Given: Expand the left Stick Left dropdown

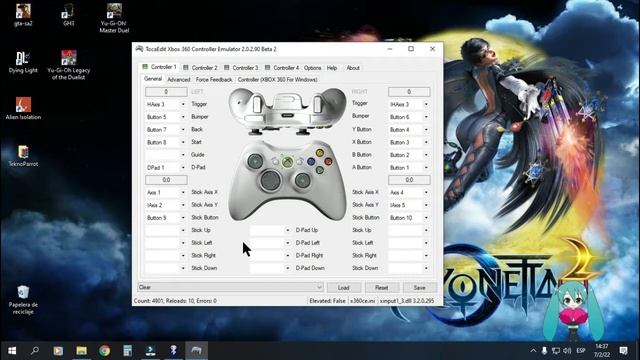Looking at the screenshot, I should [183, 243].
